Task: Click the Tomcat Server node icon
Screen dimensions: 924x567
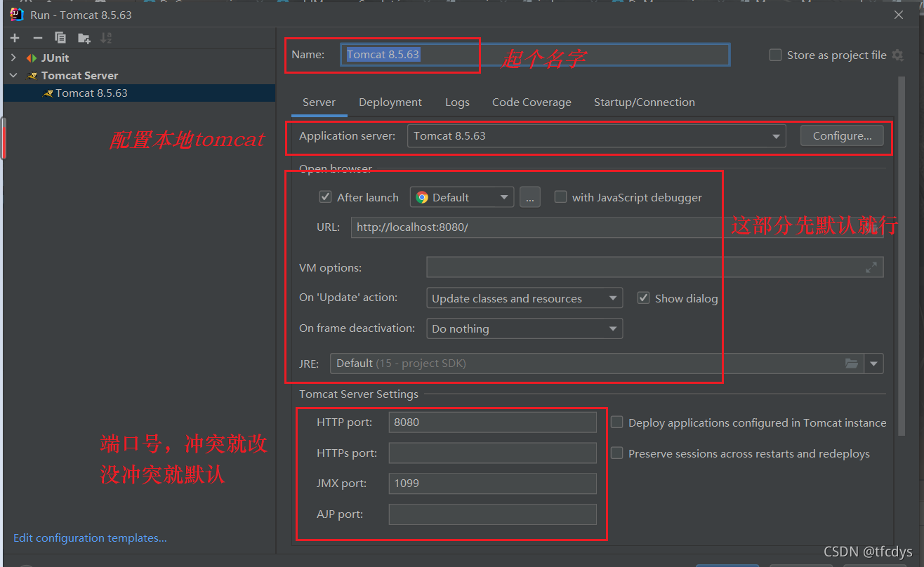Action: click(x=32, y=76)
